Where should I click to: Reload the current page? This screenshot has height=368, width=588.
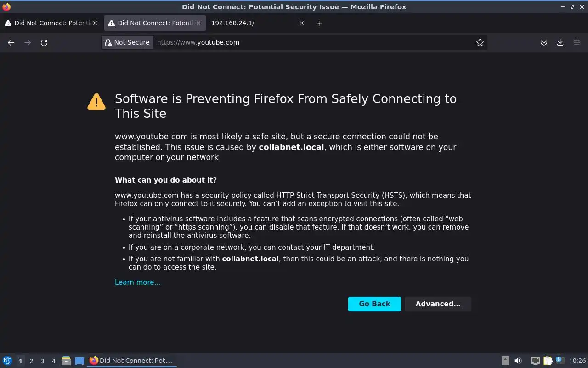point(44,42)
